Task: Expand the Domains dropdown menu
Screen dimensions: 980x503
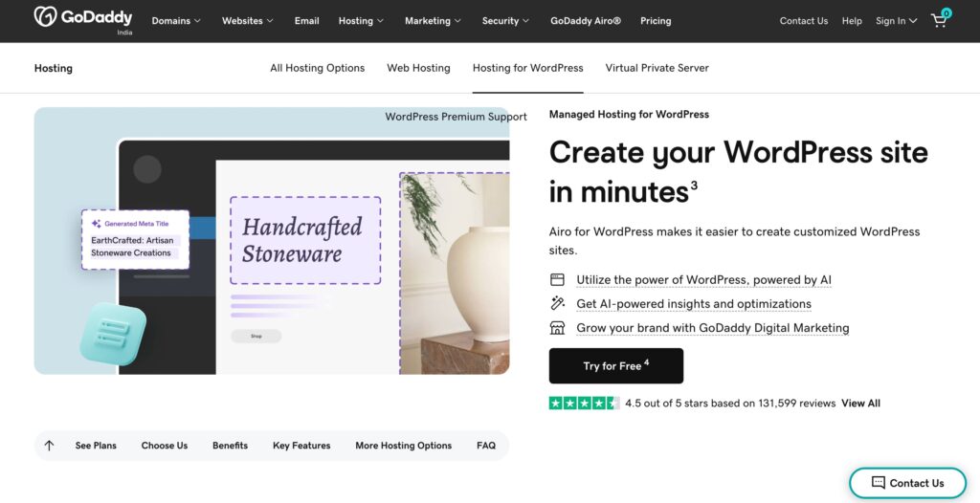Action: click(x=176, y=21)
